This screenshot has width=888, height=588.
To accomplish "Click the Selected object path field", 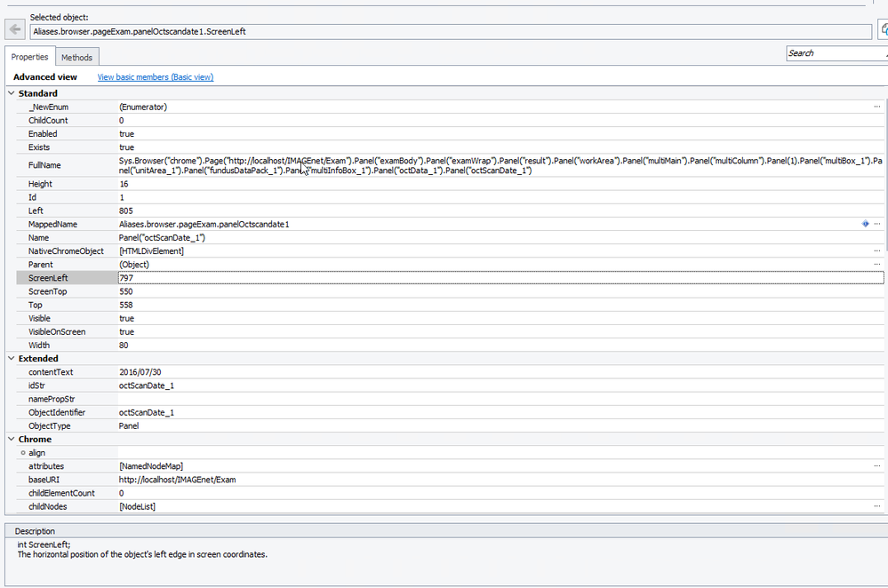I will click(x=449, y=31).
